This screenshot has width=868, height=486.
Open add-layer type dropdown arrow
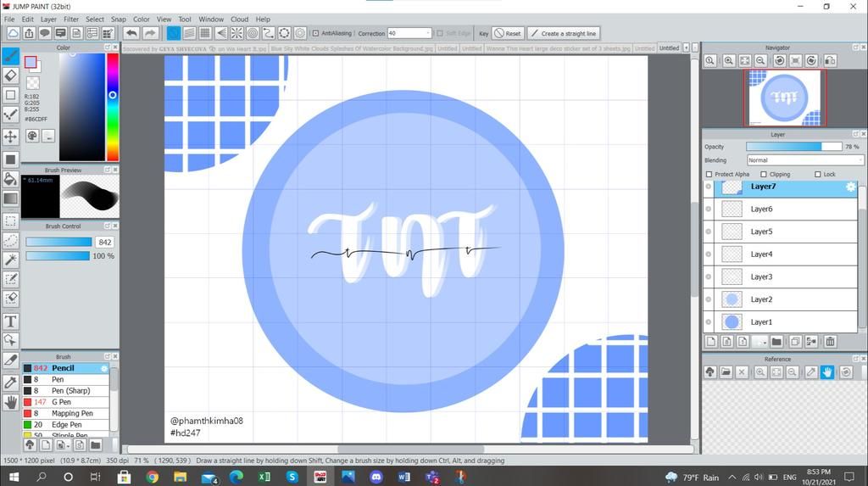764,342
